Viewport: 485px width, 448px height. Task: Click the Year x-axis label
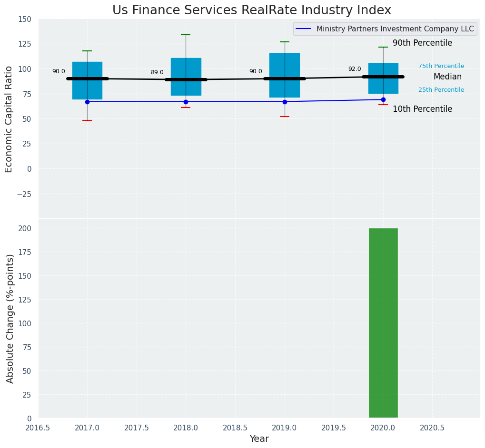coord(259,439)
